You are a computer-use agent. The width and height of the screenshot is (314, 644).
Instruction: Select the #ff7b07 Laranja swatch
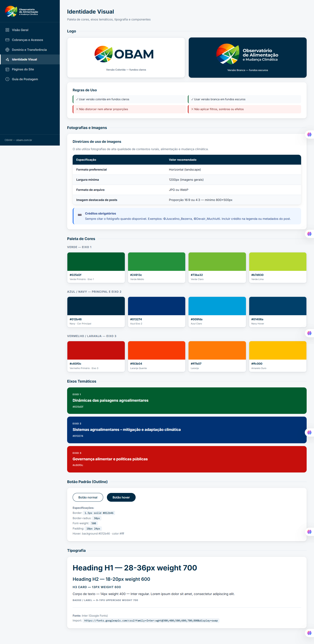217,357
